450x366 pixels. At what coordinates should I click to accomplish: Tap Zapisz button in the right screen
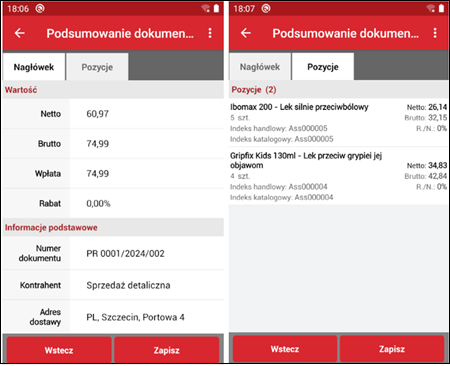point(392,349)
